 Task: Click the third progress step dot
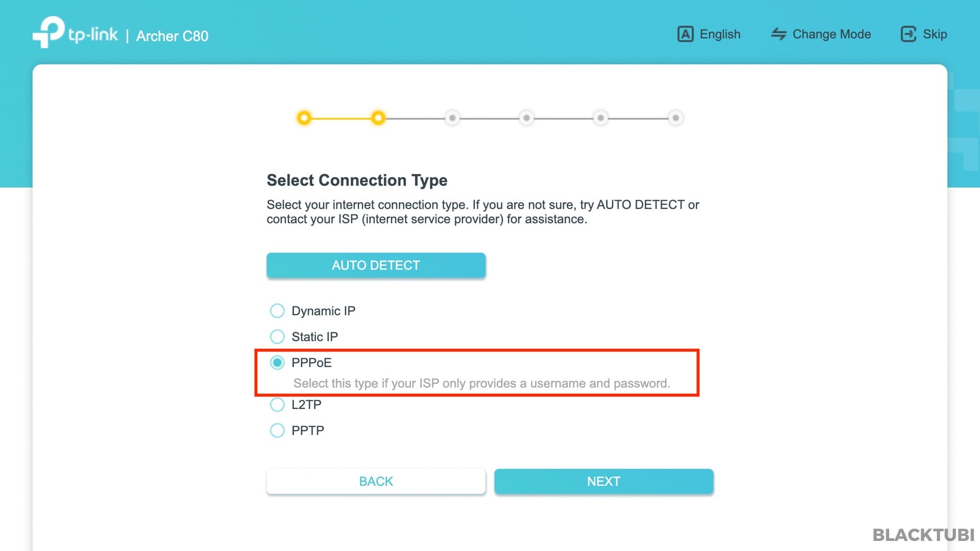tap(452, 118)
